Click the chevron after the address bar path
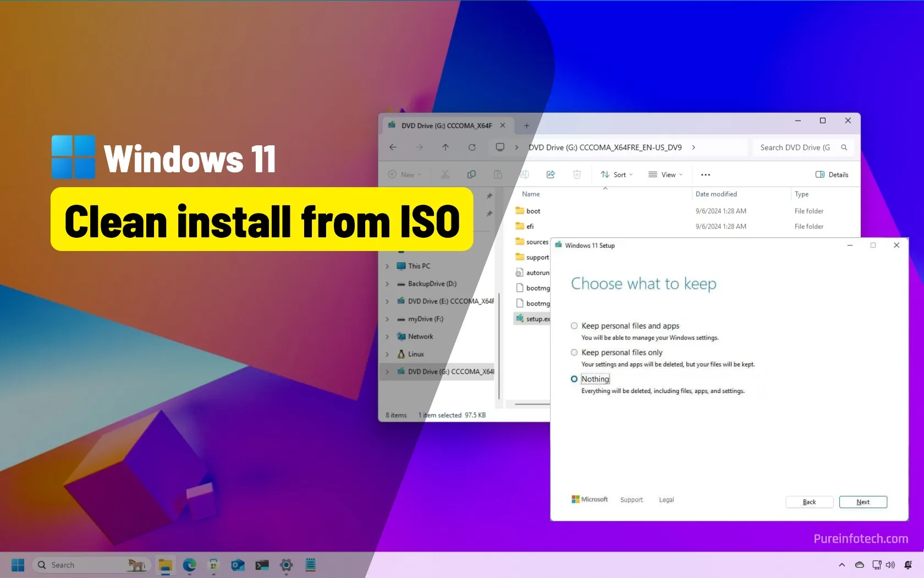The height and width of the screenshot is (578, 924). coord(694,147)
